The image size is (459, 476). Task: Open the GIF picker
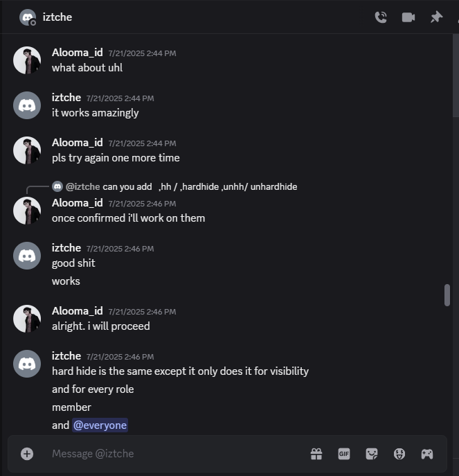pyautogui.click(x=344, y=454)
